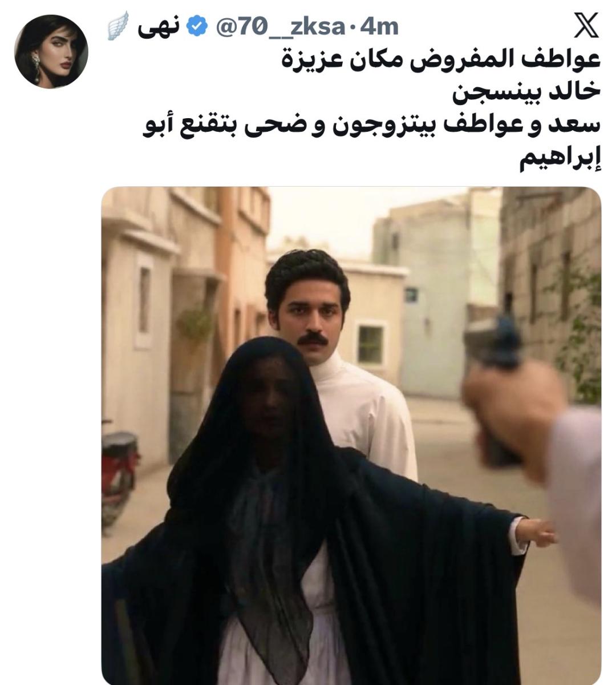
Task: Open the attached tweet image
Action: [351, 436]
